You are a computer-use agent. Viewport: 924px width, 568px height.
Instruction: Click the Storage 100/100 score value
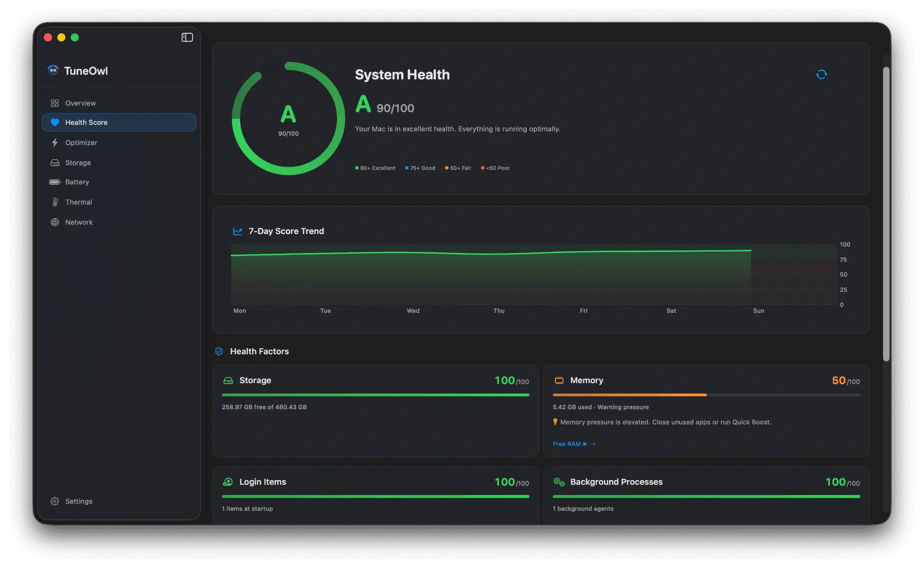[x=512, y=381]
